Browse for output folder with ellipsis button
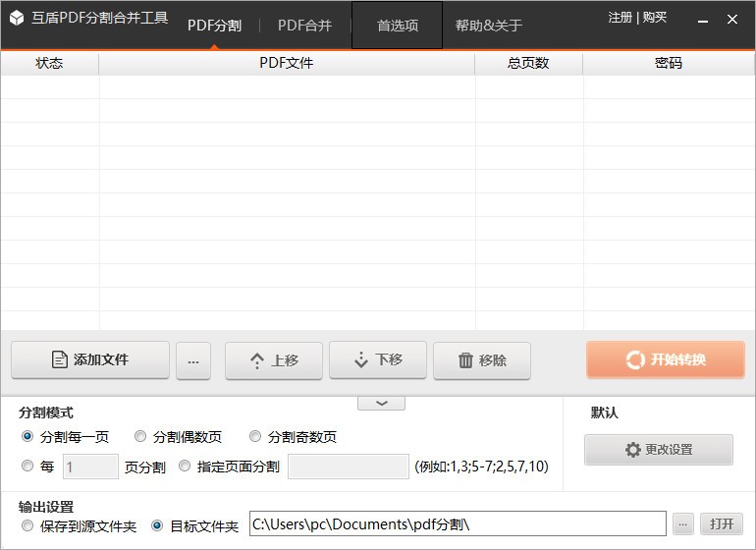 [x=683, y=523]
